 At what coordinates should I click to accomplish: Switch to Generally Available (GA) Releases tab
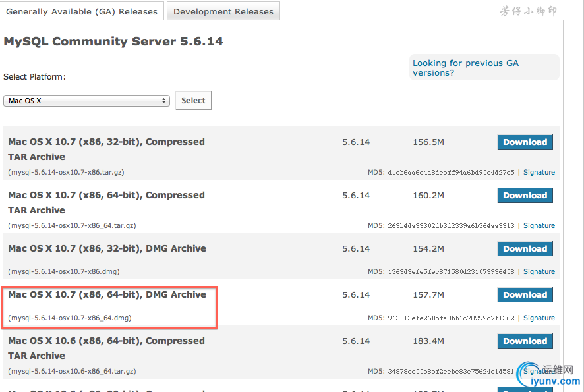tap(82, 11)
